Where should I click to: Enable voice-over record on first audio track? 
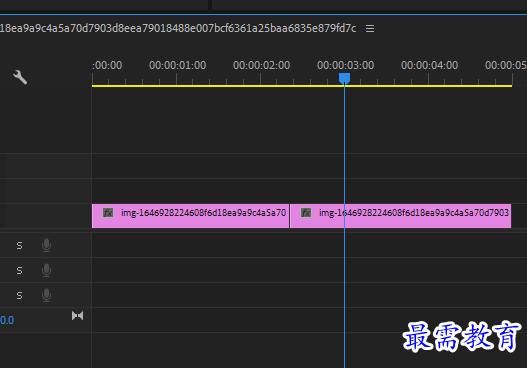(46, 245)
